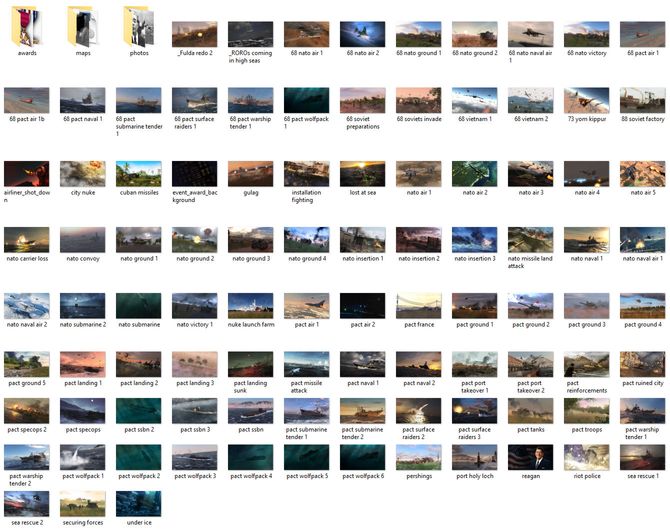Open the photos folder

click(139, 27)
